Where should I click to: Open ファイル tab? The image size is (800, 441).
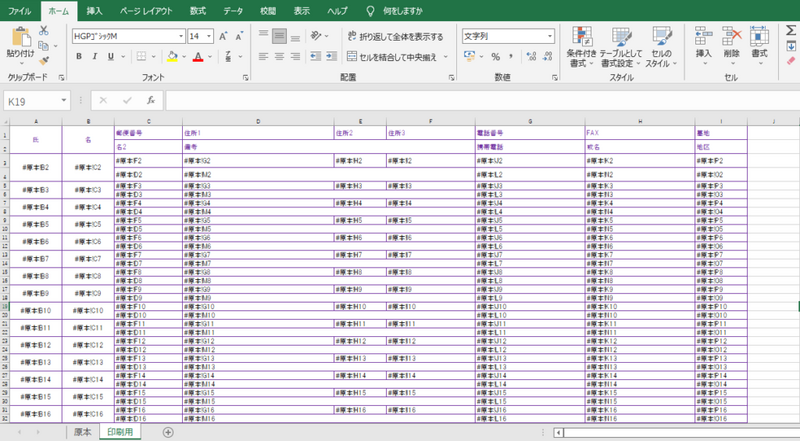tap(19, 11)
